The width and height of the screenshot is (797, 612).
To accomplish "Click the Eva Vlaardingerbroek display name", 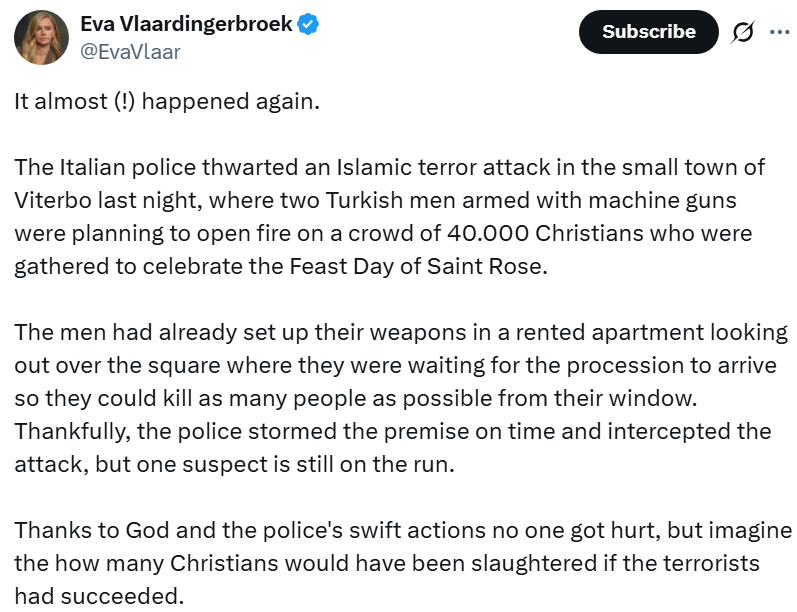I will pos(186,24).
